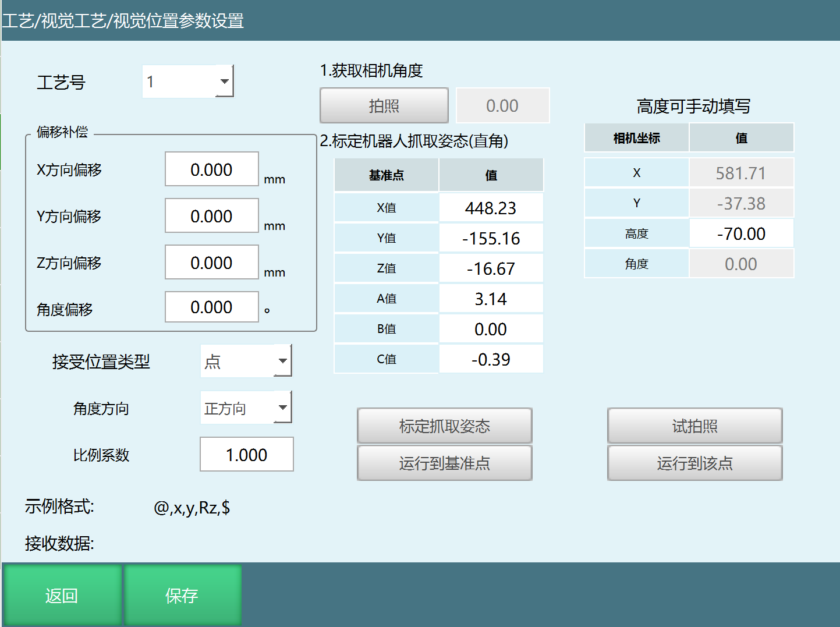The width and height of the screenshot is (840, 627).
Task: Click the X方向偏移 input field
Action: point(212,169)
